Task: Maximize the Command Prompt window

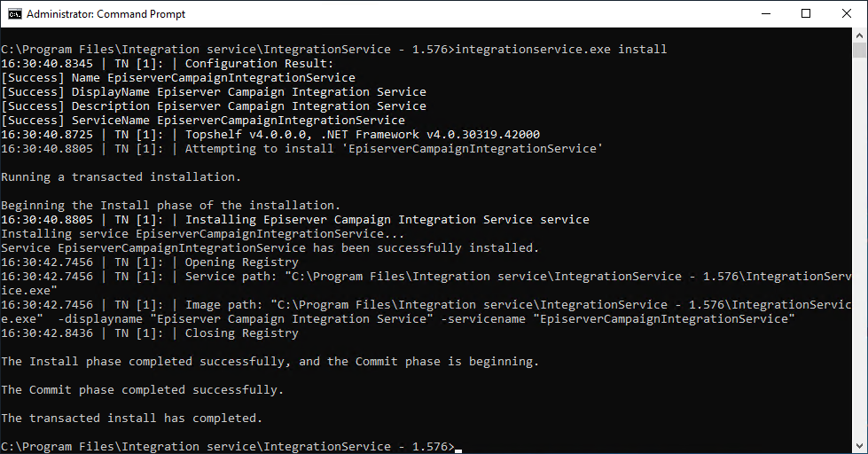Action: point(806,14)
